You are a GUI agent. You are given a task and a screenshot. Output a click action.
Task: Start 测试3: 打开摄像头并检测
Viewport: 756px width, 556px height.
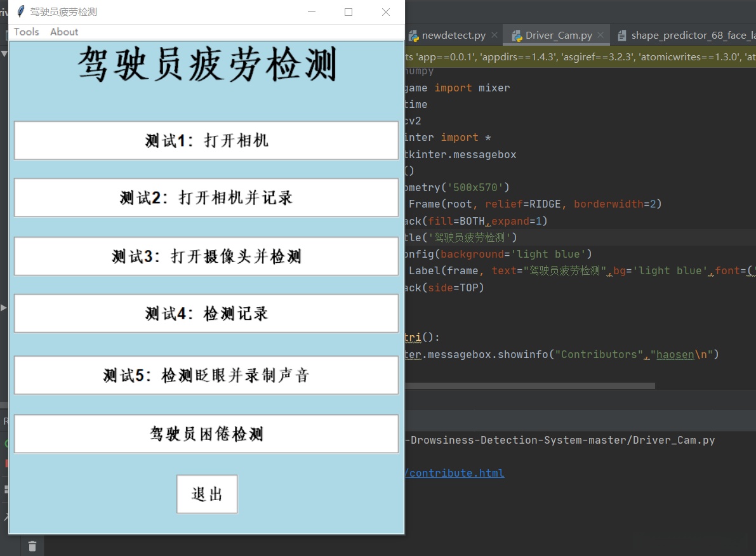206,256
